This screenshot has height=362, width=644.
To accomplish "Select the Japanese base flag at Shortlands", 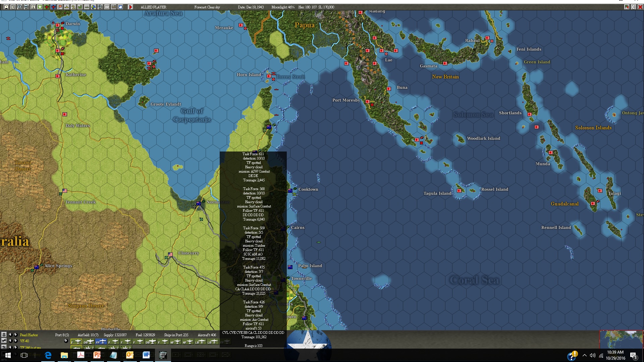I will pos(530,114).
